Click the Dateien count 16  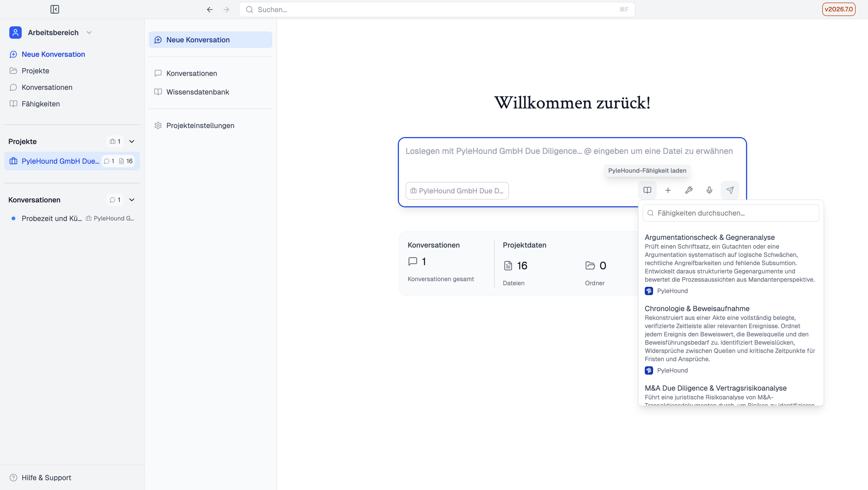pyautogui.click(x=522, y=266)
